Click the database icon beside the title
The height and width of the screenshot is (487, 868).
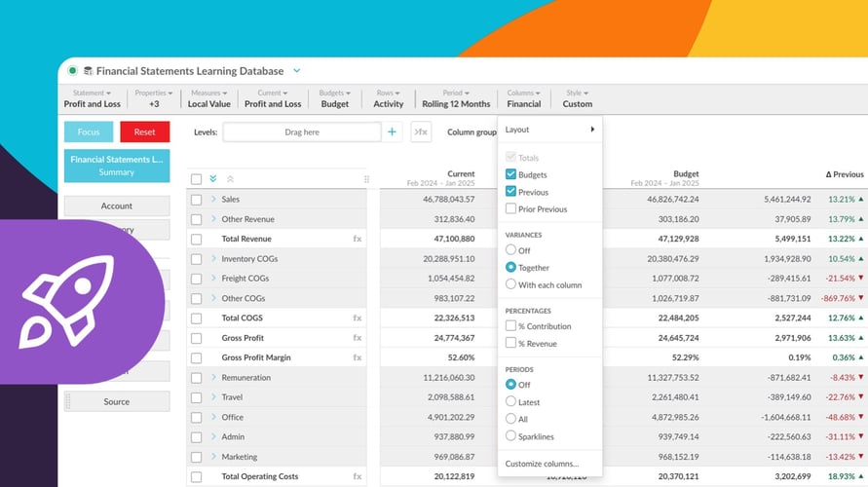click(88, 71)
